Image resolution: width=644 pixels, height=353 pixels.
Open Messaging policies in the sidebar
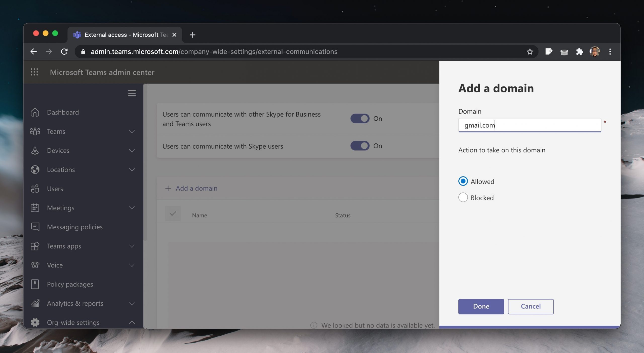[75, 227]
